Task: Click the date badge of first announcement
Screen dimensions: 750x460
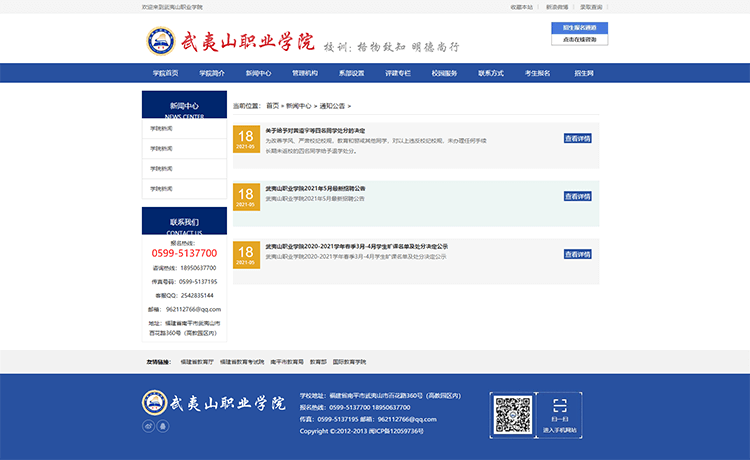Action: tap(245, 139)
